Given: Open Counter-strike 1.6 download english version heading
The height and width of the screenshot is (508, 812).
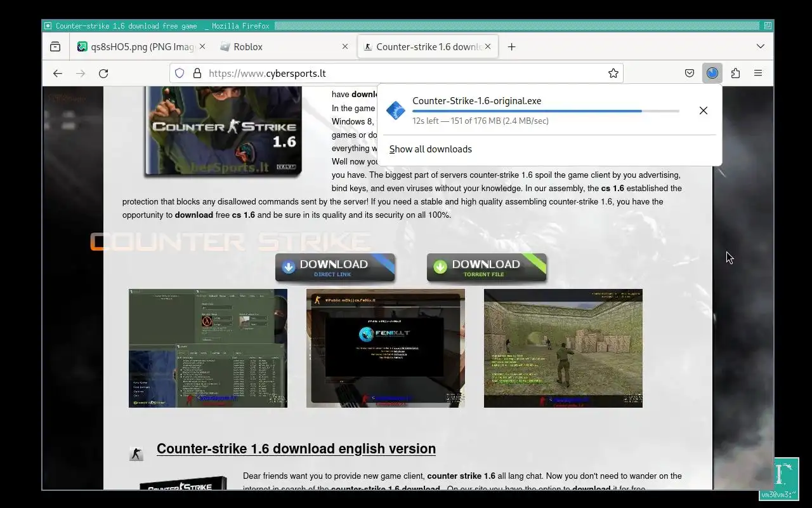Looking at the screenshot, I should click(296, 449).
